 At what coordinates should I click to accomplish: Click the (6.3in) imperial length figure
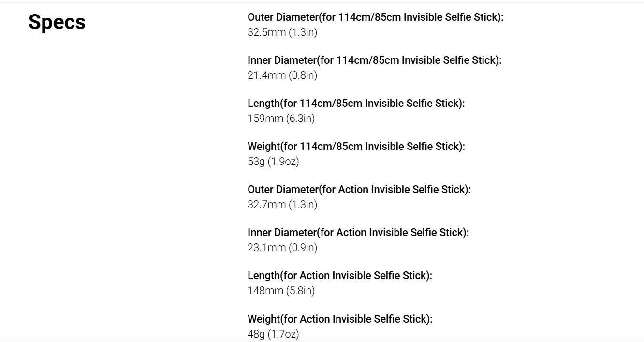coord(300,119)
